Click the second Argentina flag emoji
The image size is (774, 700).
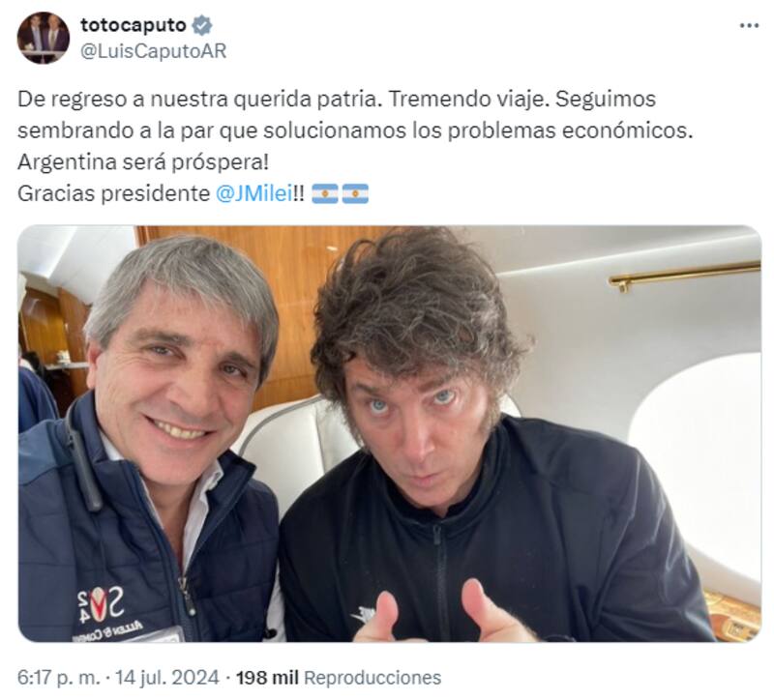[x=355, y=194]
